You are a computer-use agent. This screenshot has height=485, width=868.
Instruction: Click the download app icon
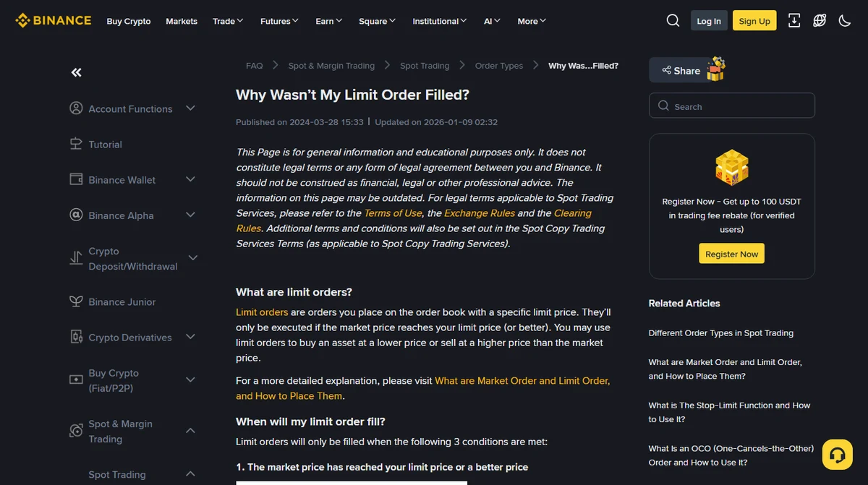point(794,20)
